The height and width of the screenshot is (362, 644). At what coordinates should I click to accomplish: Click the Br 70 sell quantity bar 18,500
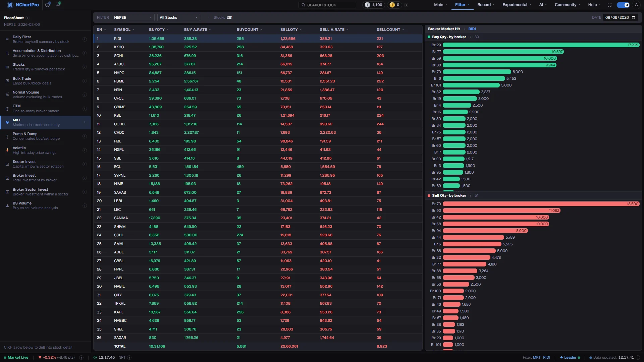[541, 204]
